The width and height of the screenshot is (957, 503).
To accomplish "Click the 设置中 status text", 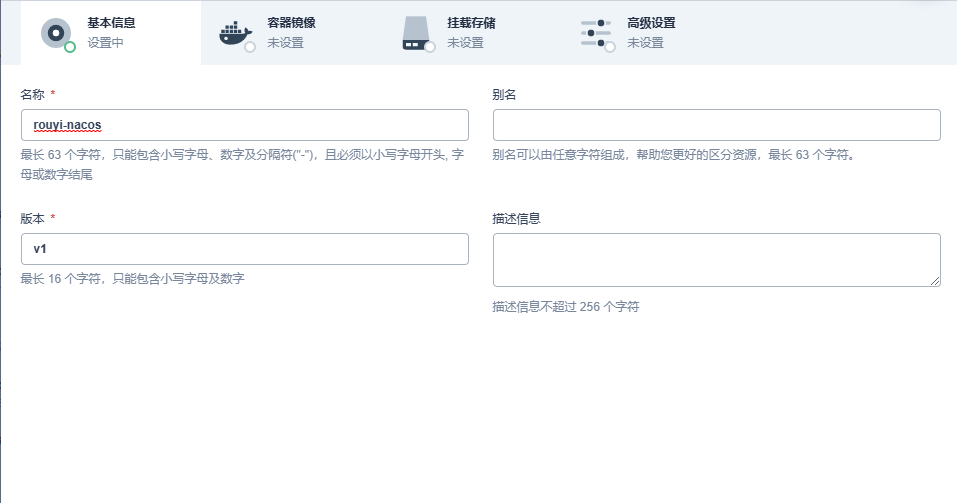I will [105, 43].
